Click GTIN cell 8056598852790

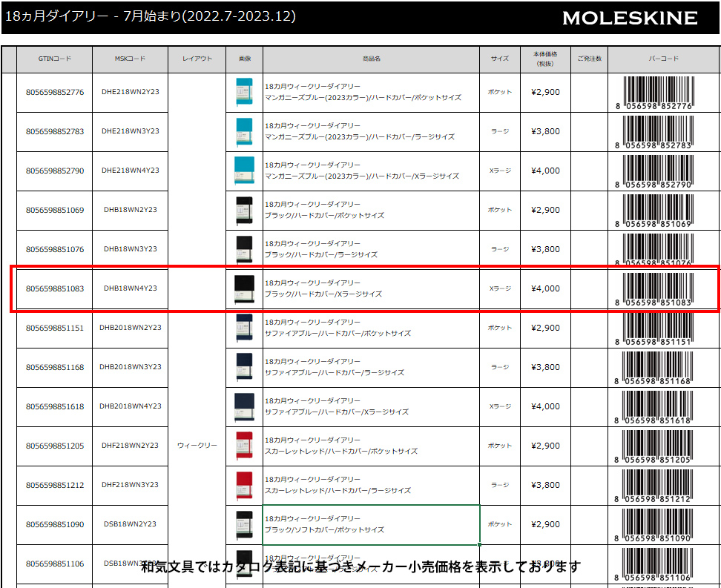[55, 171]
